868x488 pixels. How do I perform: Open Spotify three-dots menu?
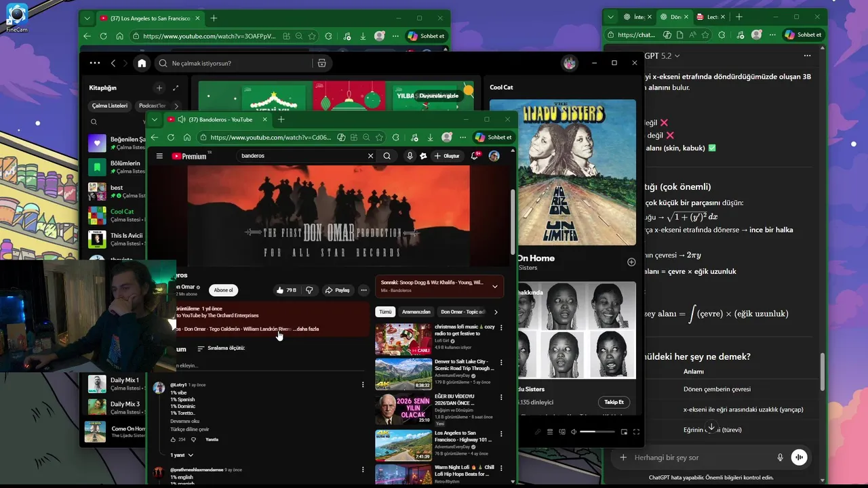pyautogui.click(x=95, y=63)
